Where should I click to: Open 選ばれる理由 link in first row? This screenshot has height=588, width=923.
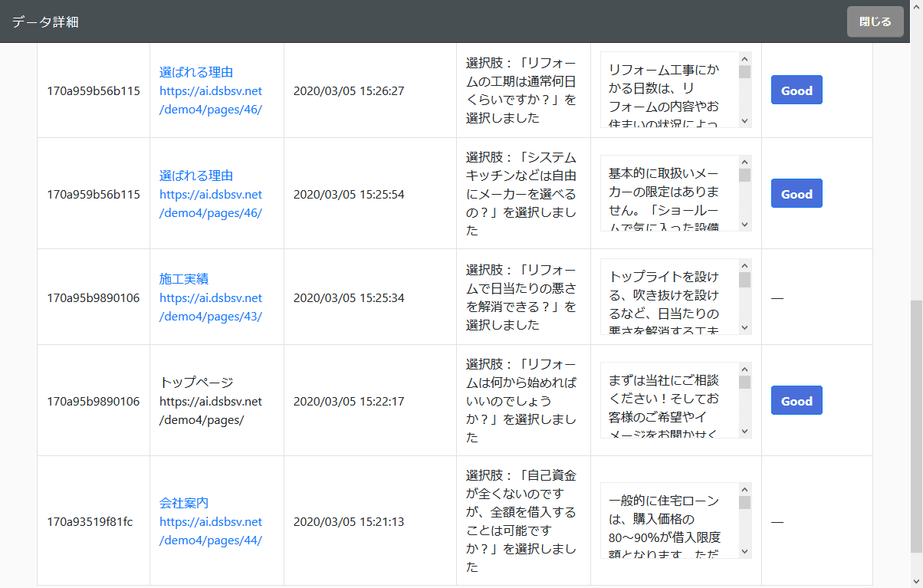pyautogui.click(x=196, y=72)
